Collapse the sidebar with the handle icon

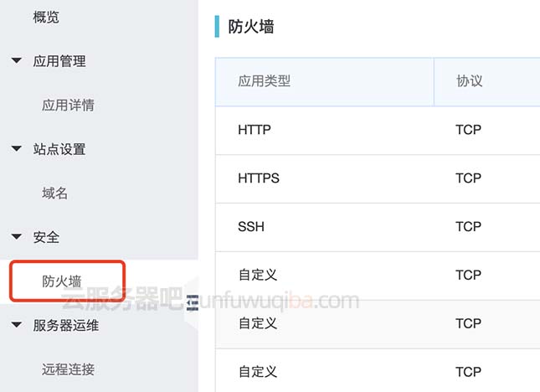pyautogui.click(x=193, y=302)
